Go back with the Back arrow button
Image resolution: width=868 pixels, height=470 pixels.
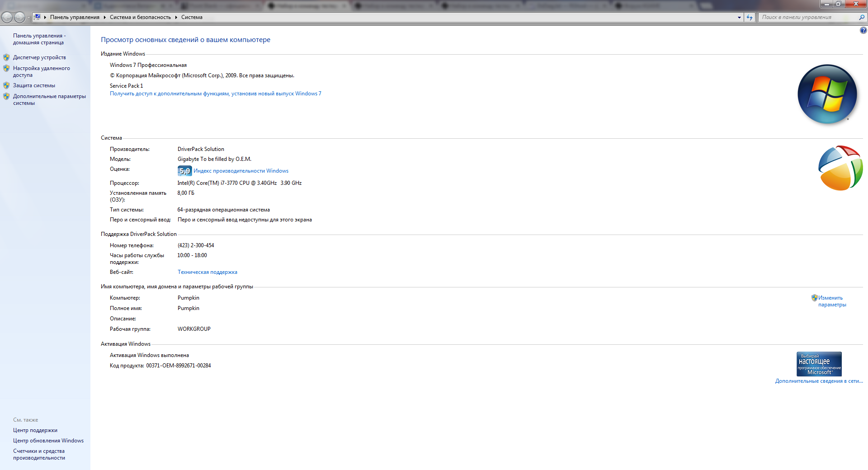(7, 17)
